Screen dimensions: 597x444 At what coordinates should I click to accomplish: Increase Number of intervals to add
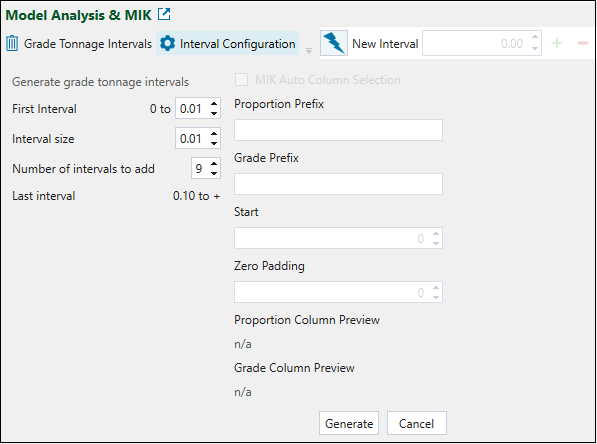[x=214, y=164]
